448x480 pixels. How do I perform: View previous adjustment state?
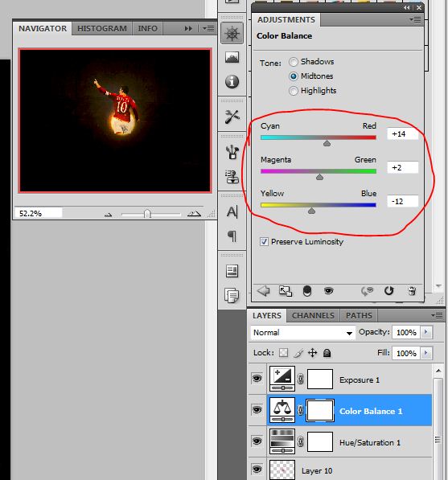click(367, 291)
